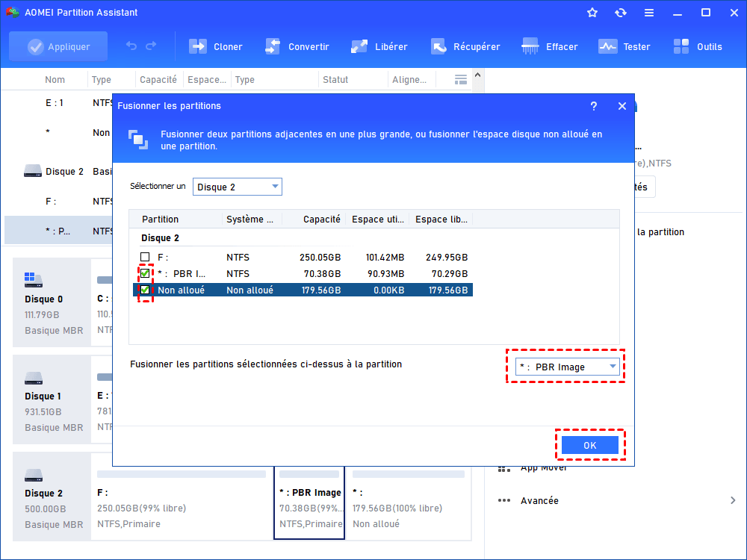
Task: Select PBR Image block in Disque 2 map
Action: [309, 503]
